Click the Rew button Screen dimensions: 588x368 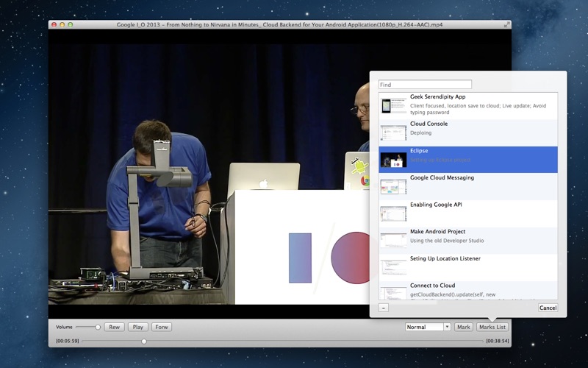click(x=115, y=327)
